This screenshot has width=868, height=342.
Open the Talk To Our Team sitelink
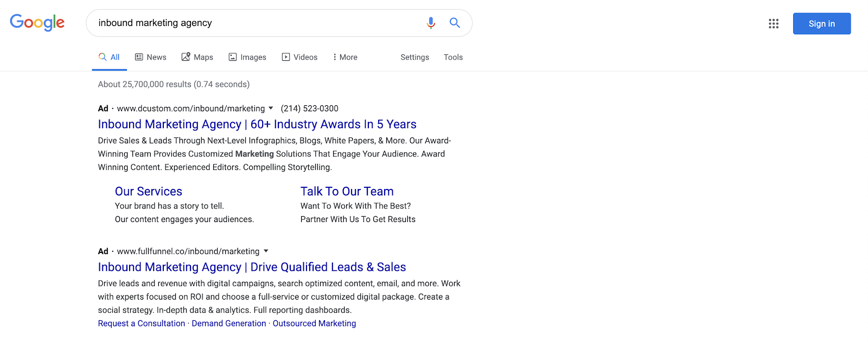[347, 192]
